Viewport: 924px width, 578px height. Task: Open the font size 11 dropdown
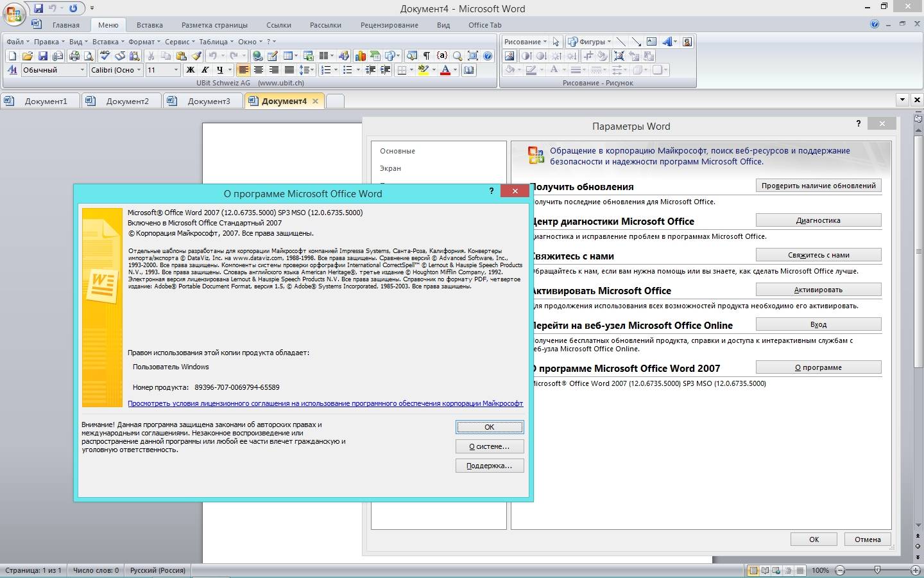tap(176, 70)
